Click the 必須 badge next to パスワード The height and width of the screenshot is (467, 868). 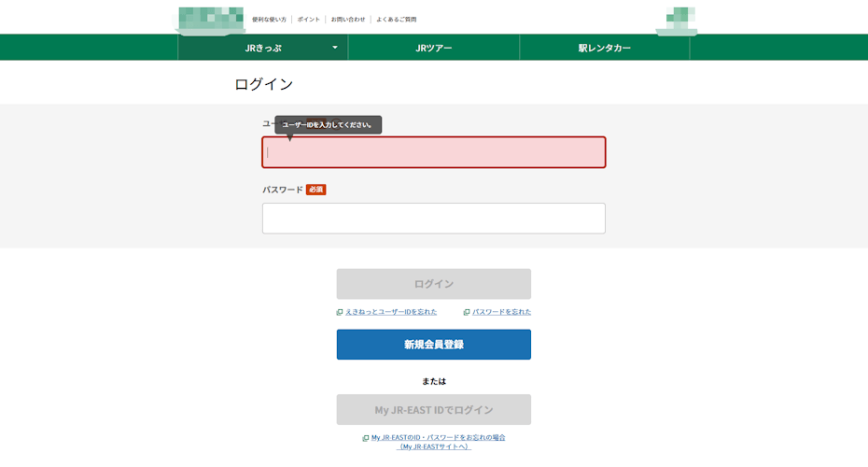(x=316, y=190)
